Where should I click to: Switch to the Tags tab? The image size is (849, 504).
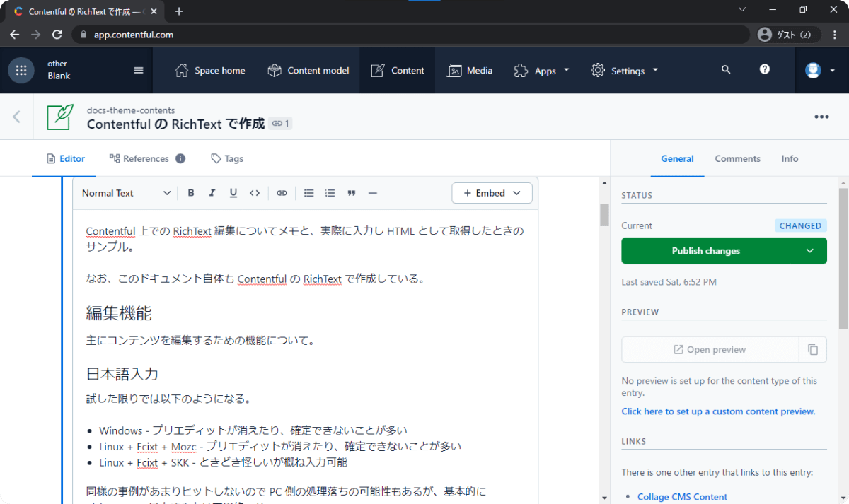227,158
